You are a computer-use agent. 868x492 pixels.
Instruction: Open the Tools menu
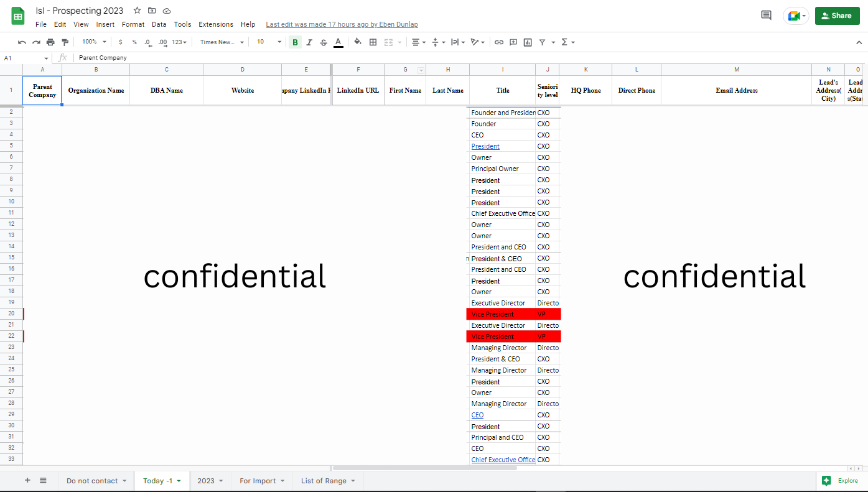click(x=182, y=25)
